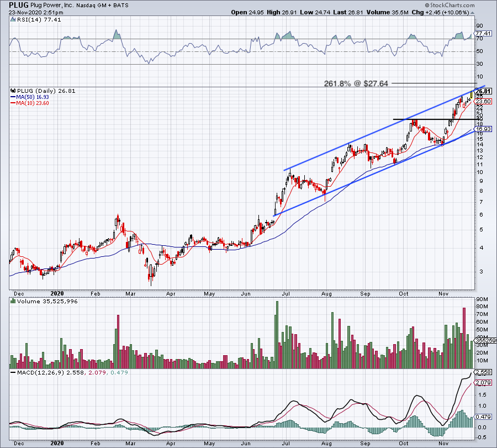The height and width of the screenshot is (448, 497).
Task: Click the candlestick icon beside PLUG (Daily)
Action: point(13,91)
